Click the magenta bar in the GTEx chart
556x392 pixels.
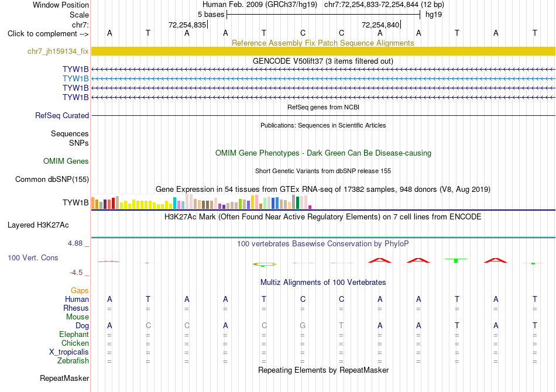tap(310, 207)
